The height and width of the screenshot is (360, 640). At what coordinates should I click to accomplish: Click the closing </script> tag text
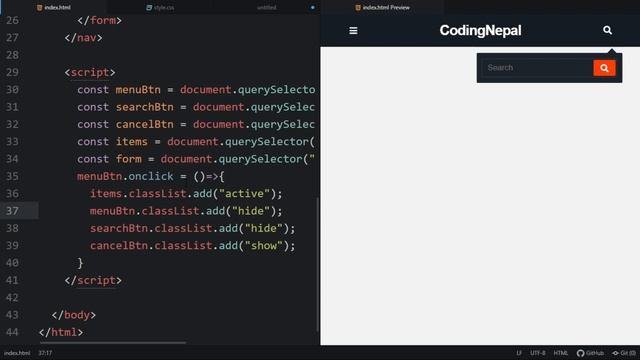click(x=93, y=281)
